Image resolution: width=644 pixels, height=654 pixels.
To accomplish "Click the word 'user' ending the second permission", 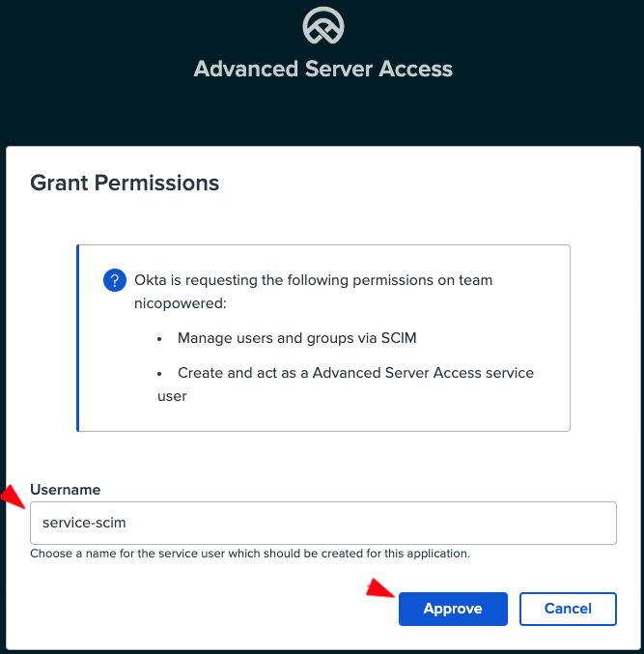I will coord(172,396).
